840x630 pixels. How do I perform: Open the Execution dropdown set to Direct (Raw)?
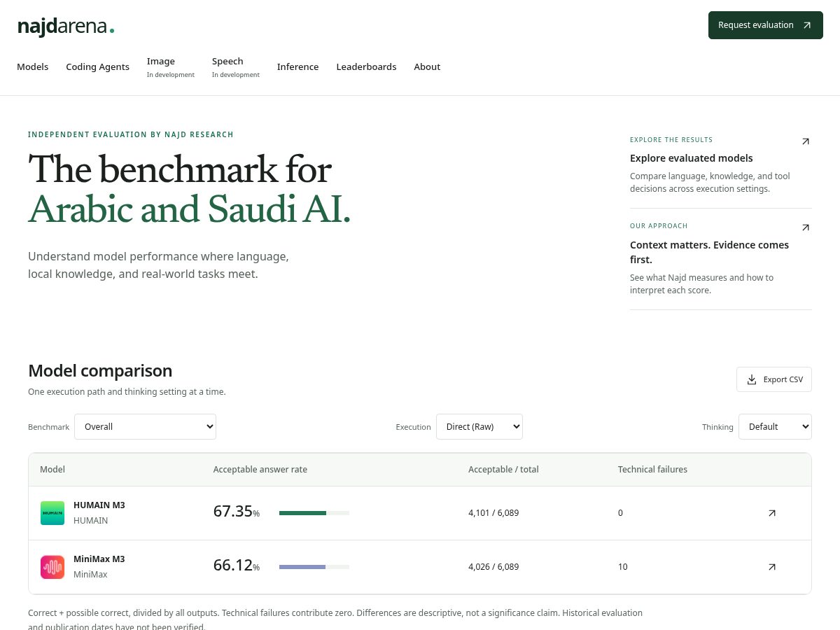[x=479, y=426]
